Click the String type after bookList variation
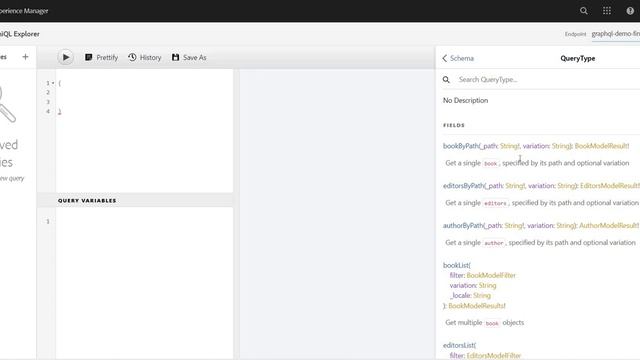The image size is (640, 360). 487,285
